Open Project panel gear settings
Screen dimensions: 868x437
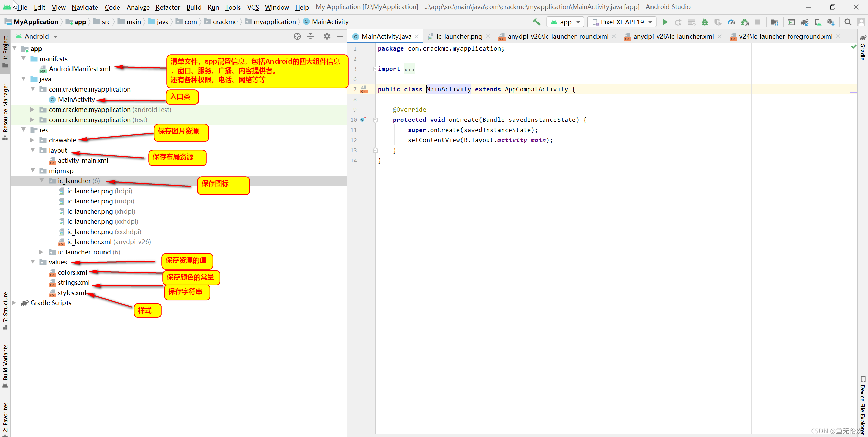point(327,36)
